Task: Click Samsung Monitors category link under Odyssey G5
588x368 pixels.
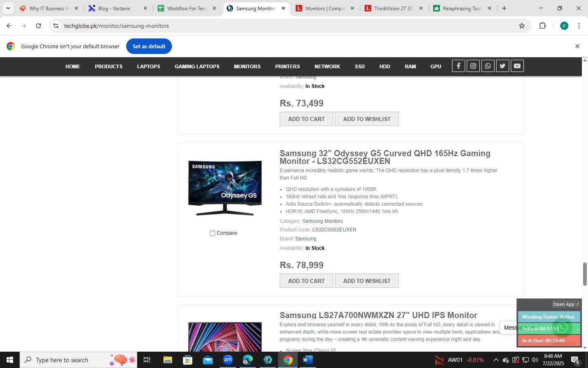Action: pos(323,221)
